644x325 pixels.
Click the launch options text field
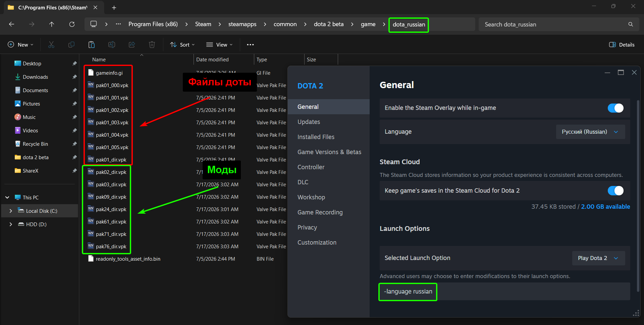click(x=505, y=291)
